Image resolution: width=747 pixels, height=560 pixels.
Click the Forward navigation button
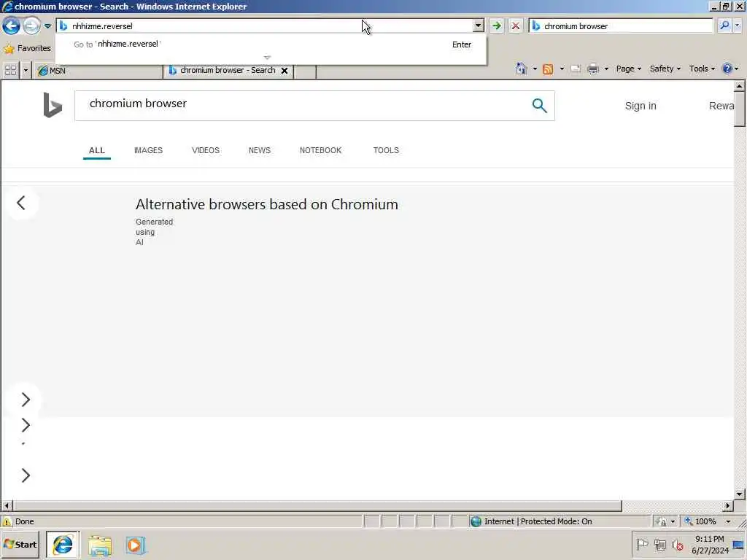(31, 26)
